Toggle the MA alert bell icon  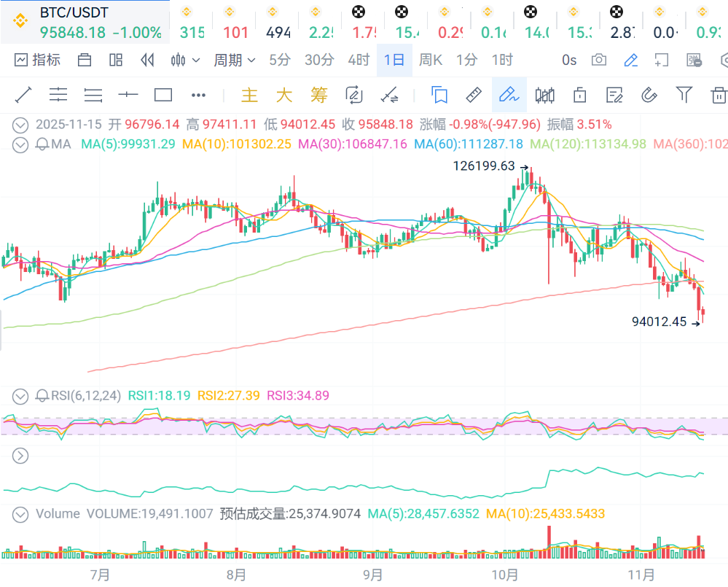[x=43, y=144]
